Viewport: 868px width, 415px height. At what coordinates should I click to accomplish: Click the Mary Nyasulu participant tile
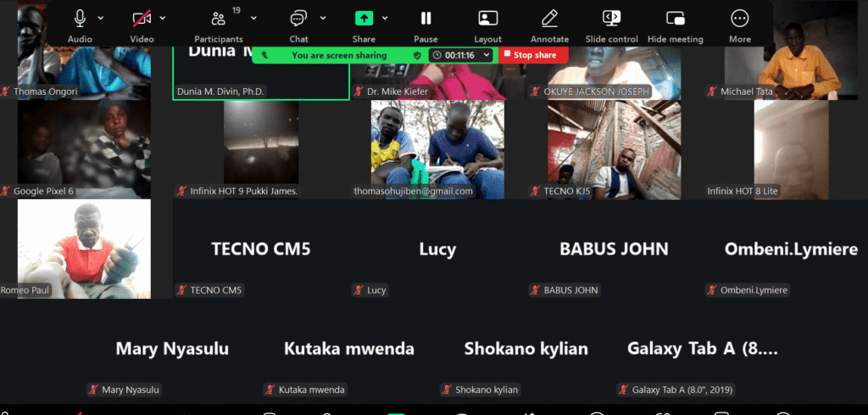(172, 349)
